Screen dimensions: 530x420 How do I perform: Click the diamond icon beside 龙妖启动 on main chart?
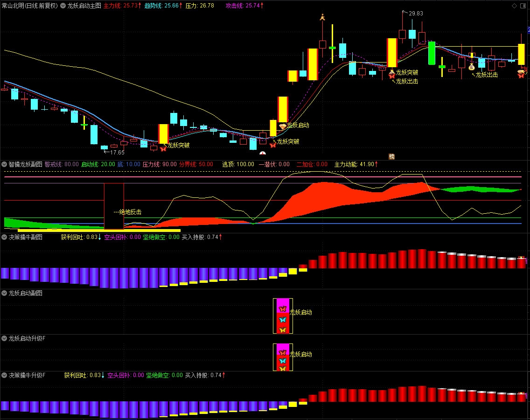[x=282, y=126]
